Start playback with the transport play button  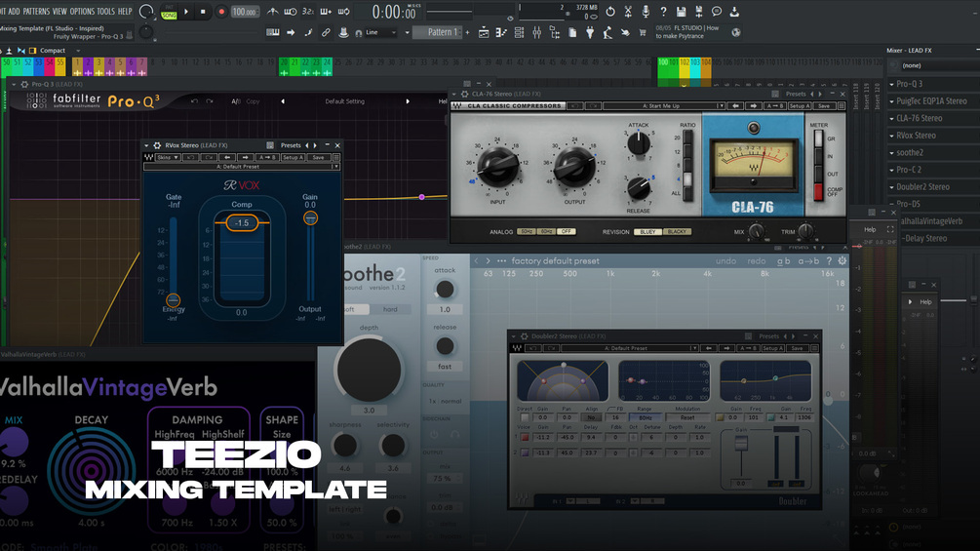click(x=186, y=12)
